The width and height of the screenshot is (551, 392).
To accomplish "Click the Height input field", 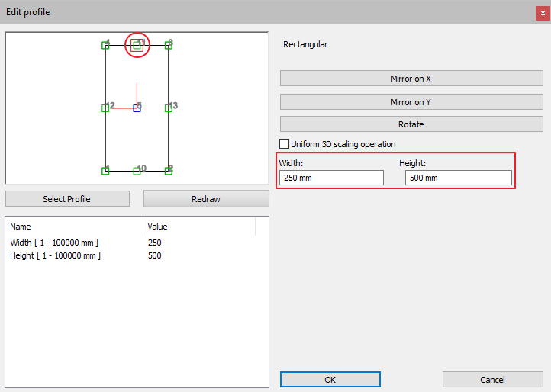I will [x=458, y=178].
